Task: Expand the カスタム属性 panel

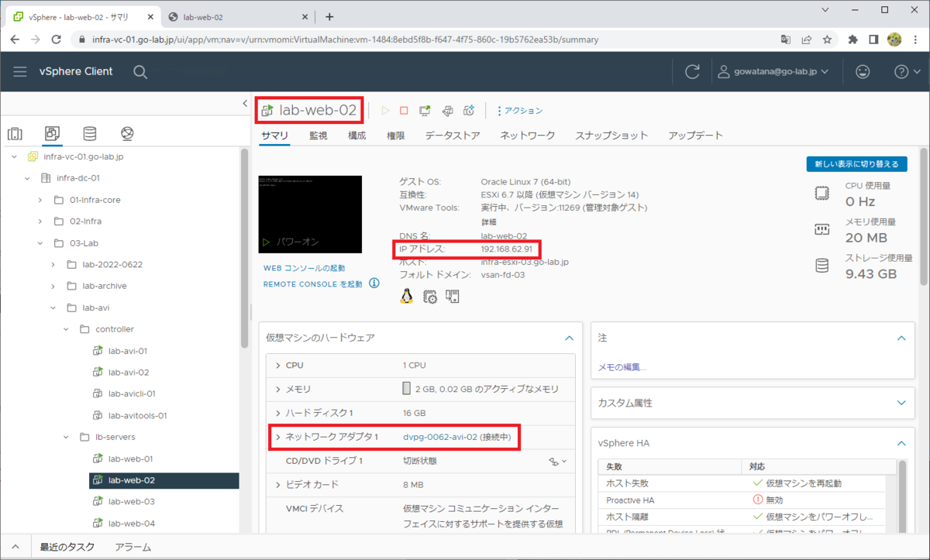Action: [901, 404]
